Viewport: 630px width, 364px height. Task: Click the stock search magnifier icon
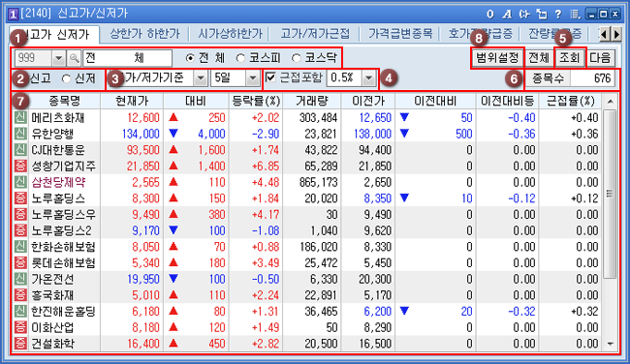click(x=75, y=59)
